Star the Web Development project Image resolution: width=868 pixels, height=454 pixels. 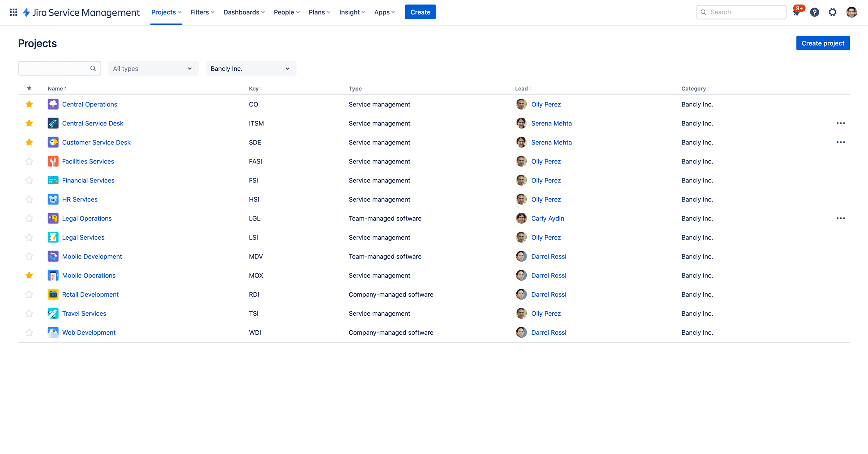pyautogui.click(x=29, y=332)
